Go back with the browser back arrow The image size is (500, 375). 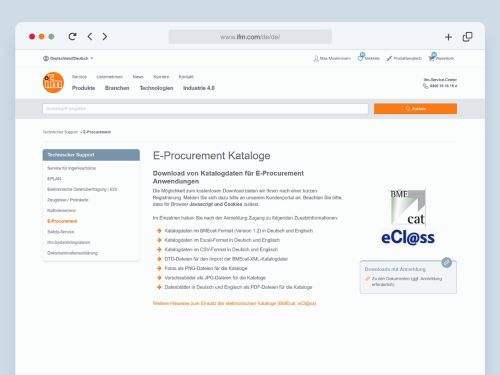click(x=90, y=36)
